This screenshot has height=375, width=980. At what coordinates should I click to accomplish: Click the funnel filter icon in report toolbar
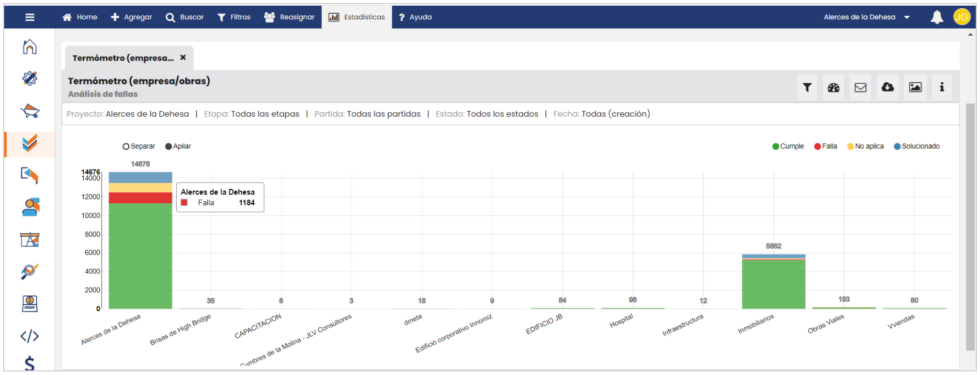(x=807, y=87)
